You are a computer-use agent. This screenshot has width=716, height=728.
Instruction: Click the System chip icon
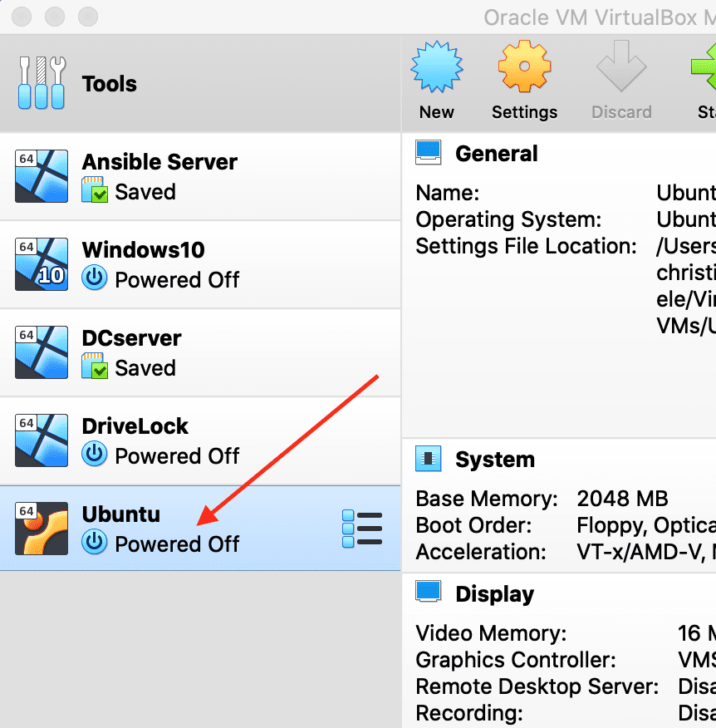pos(429,459)
